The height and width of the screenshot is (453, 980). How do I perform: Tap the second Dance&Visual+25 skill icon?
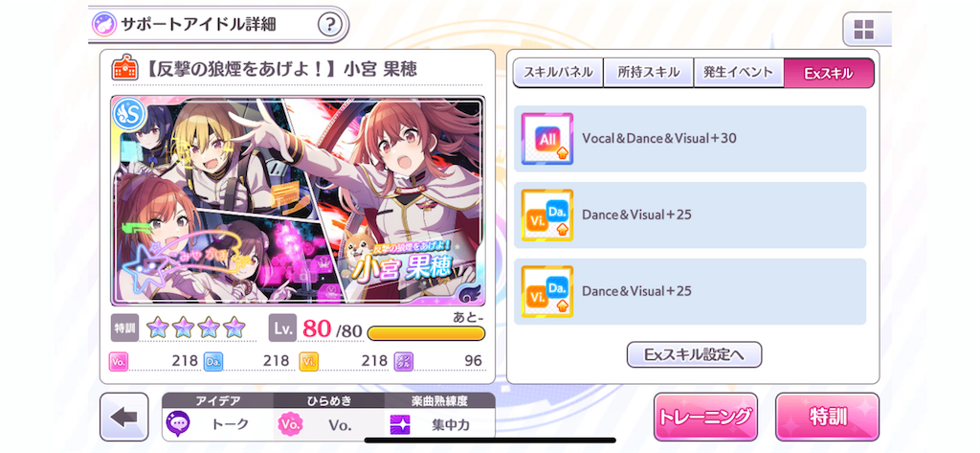546,291
